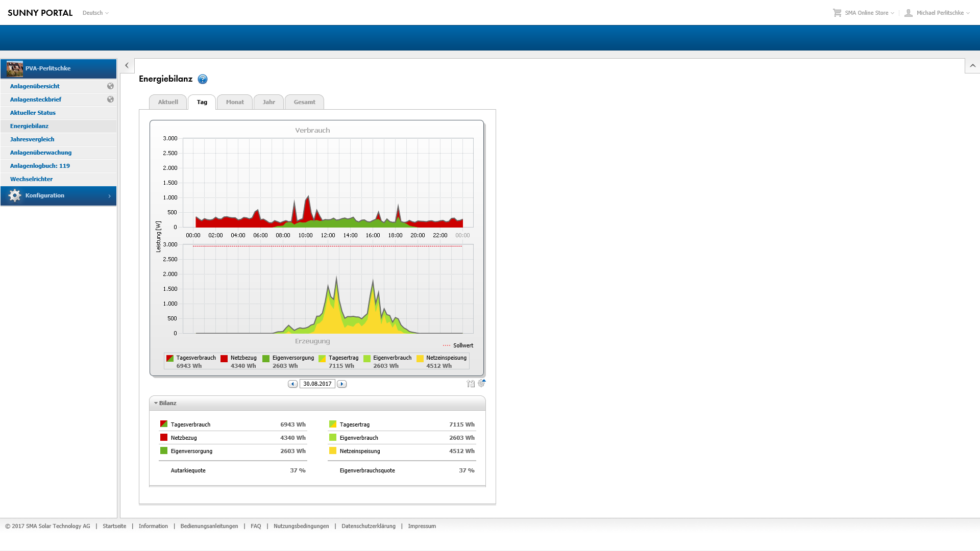This screenshot has width=980, height=551.
Task: Switch to the Monat tab
Action: pos(235,102)
